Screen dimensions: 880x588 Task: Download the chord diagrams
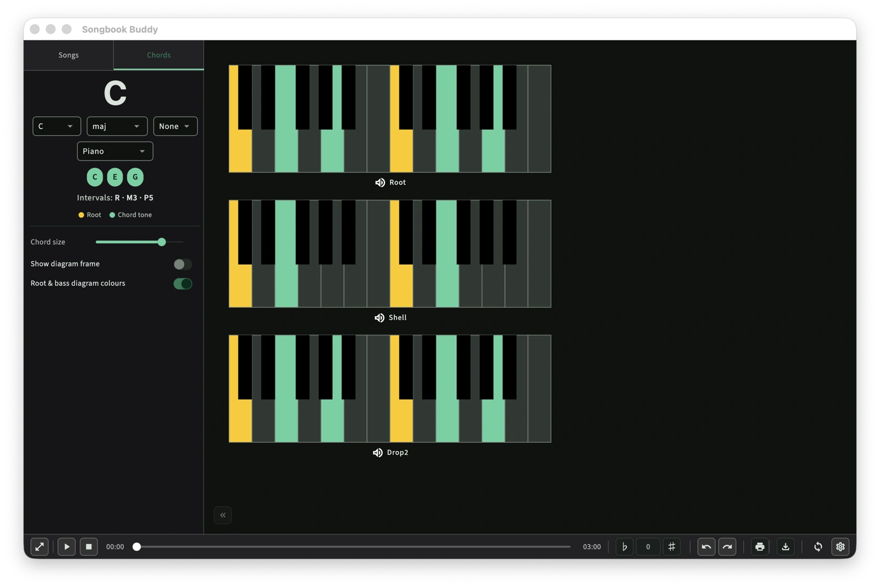point(785,547)
